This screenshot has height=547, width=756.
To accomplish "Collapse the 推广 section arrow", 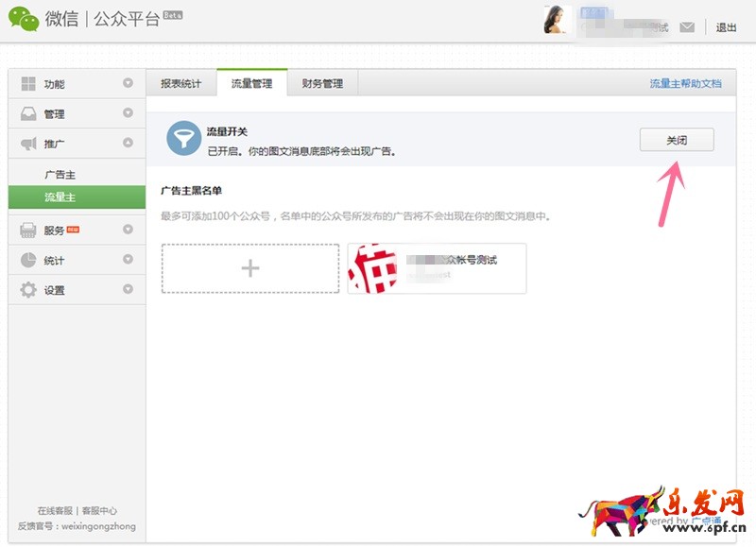I will [x=128, y=144].
